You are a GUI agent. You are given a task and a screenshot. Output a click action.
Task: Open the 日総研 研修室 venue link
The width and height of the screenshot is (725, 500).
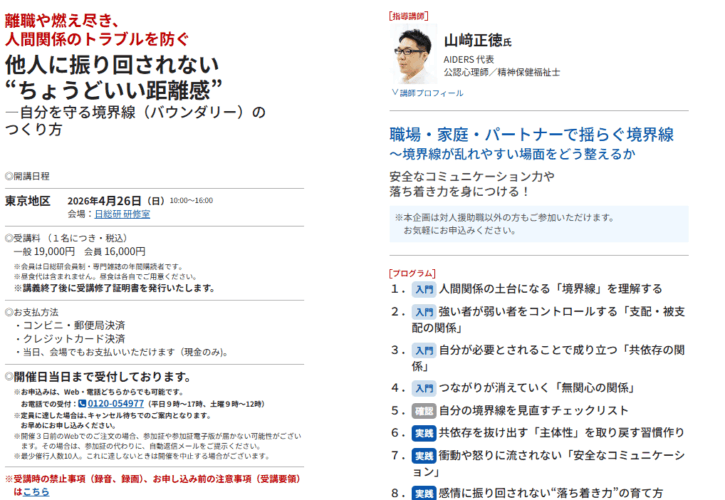[x=122, y=213]
